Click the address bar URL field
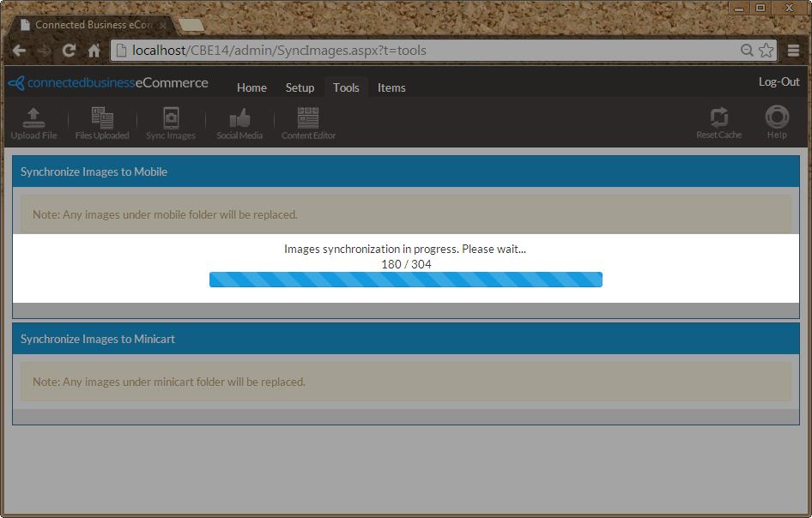The width and height of the screenshot is (812, 518). [429, 51]
